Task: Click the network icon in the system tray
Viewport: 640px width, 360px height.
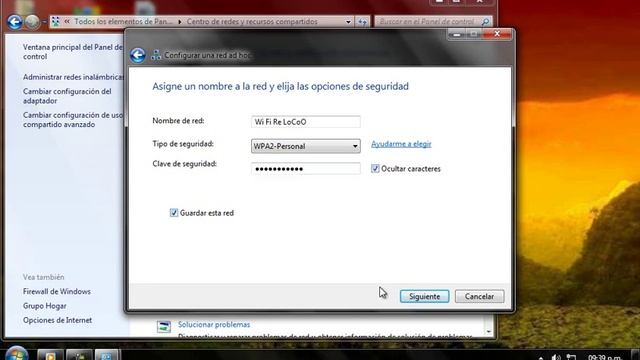Action: (571, 358)
